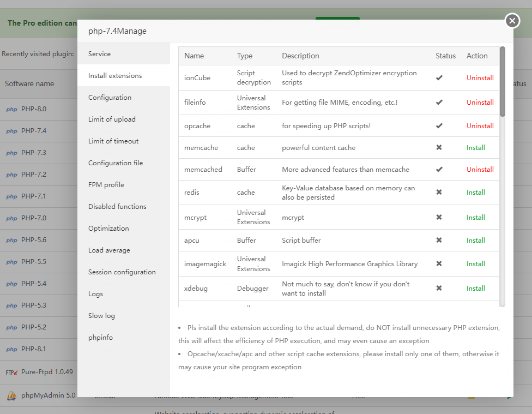Click the PHP-8.0 icon in software list

click(11, 109)
